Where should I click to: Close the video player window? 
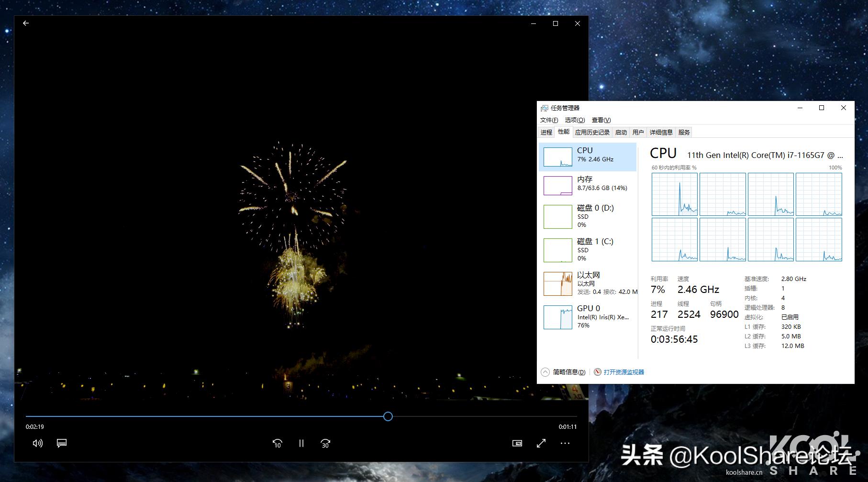(578, 23)
